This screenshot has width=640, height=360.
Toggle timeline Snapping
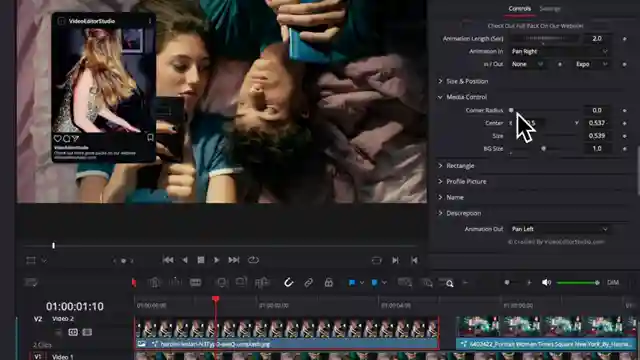tap(289, 282)
